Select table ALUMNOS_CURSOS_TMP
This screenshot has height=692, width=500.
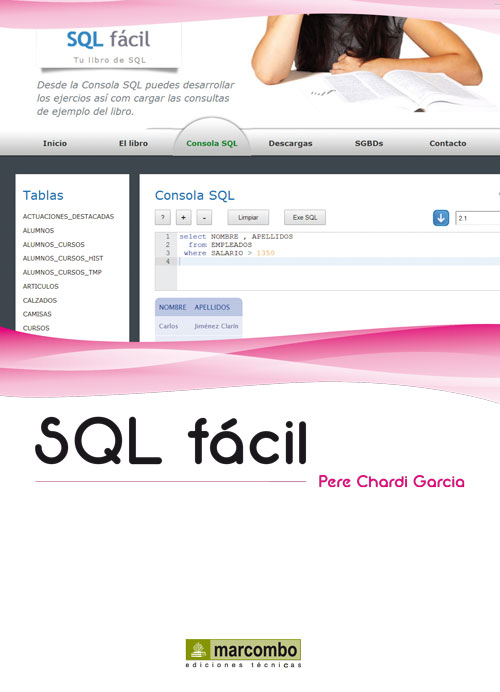click(x=62, y=272)
